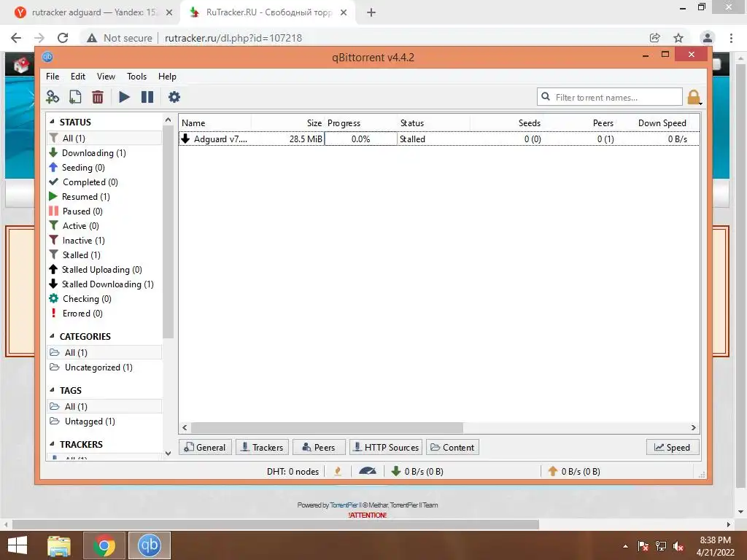Collapse the CATEGORIES section

(52, 336)
